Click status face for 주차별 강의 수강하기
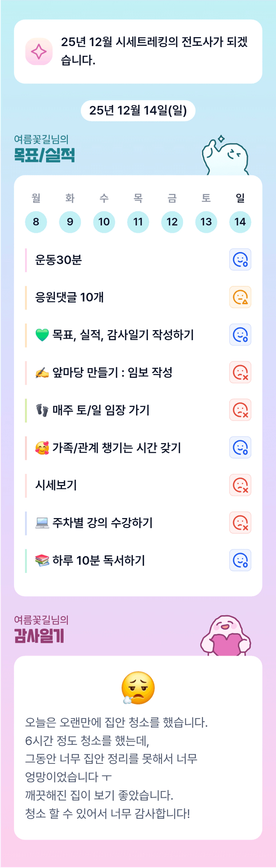 click(x=240, y=523)
